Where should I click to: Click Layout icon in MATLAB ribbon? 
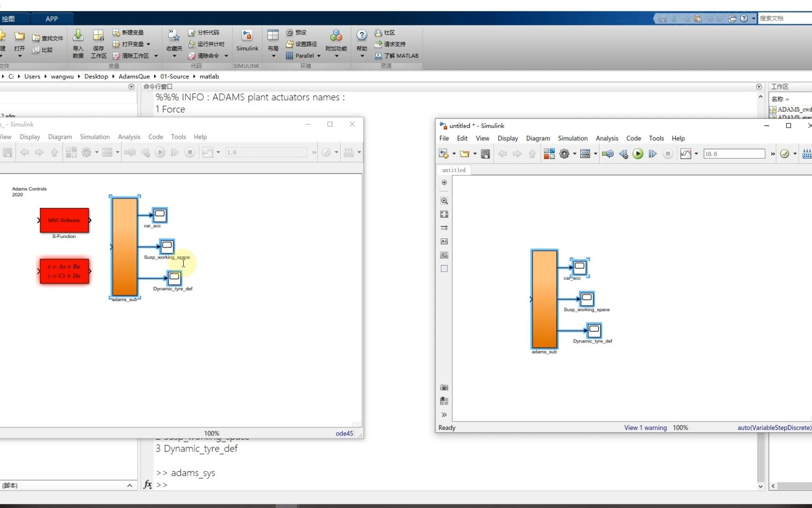[273, 43]
